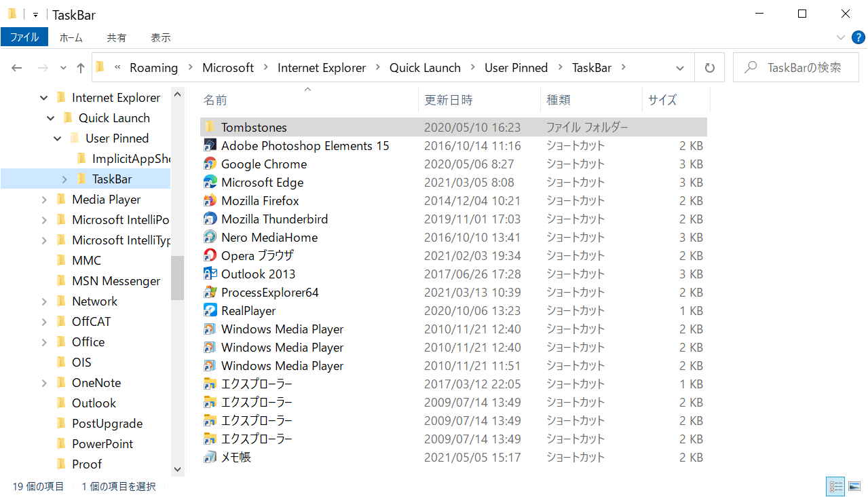Open the ホーム ribbon tab

71,37
